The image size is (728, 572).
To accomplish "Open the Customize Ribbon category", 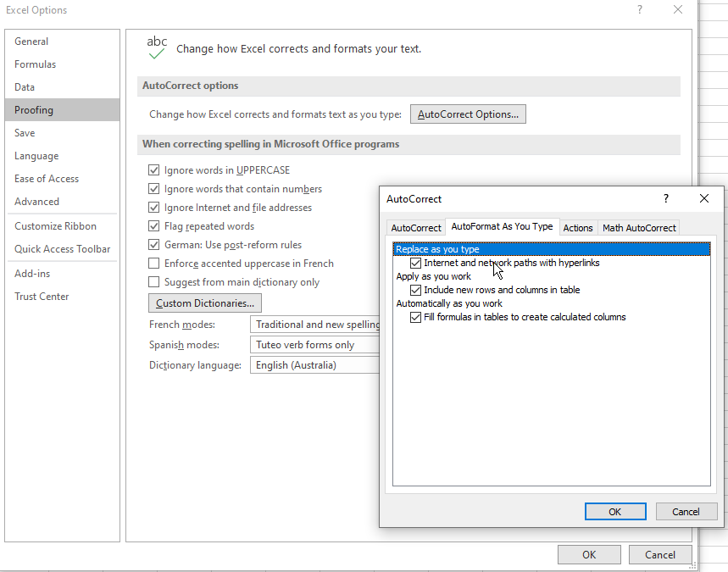I will click(62, 226).
